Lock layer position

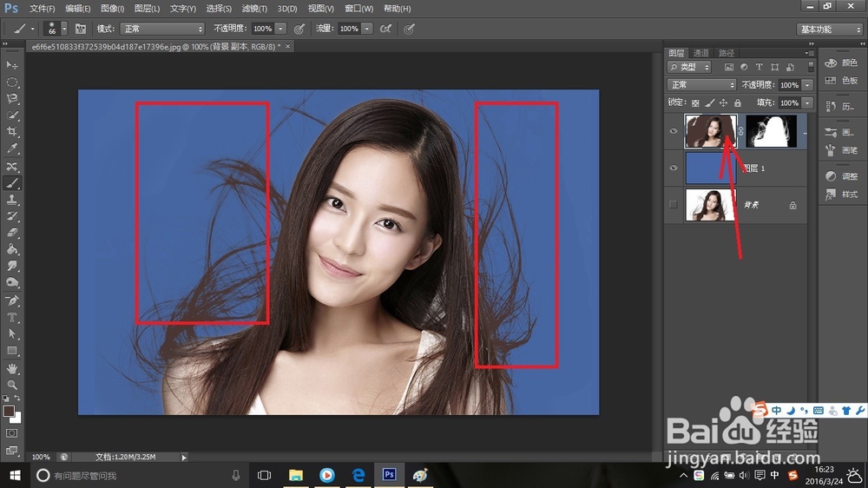[x=724, y=103]
